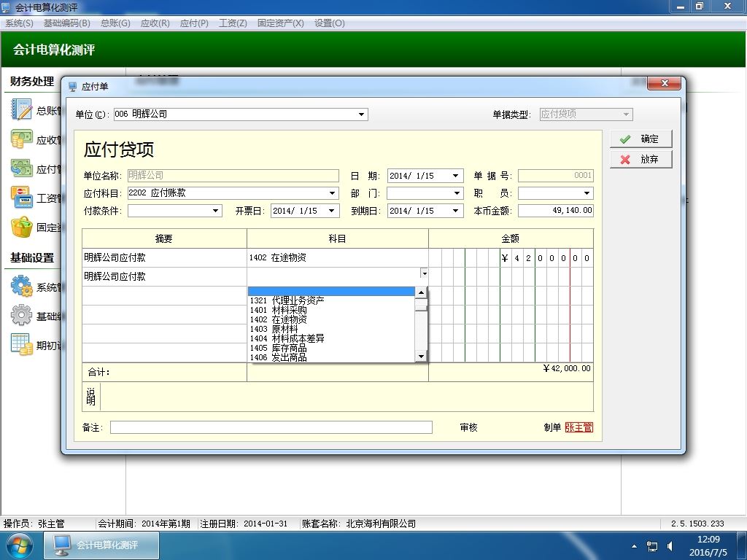Open the 期初 table grid icon
This screenshot has width=747, height=560.
point(21,345)
